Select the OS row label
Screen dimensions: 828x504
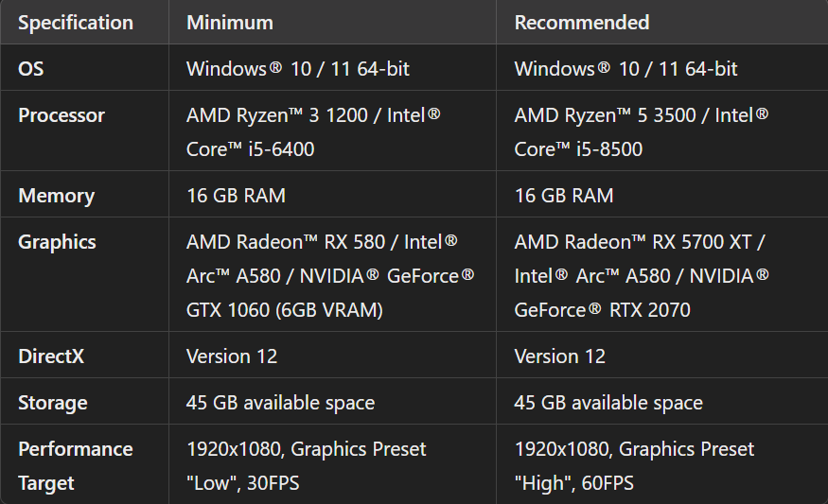(31, 68)
